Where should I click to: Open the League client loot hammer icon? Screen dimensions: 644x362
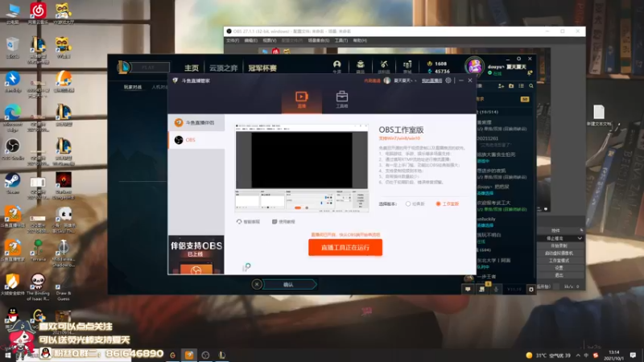pos(384,66)
